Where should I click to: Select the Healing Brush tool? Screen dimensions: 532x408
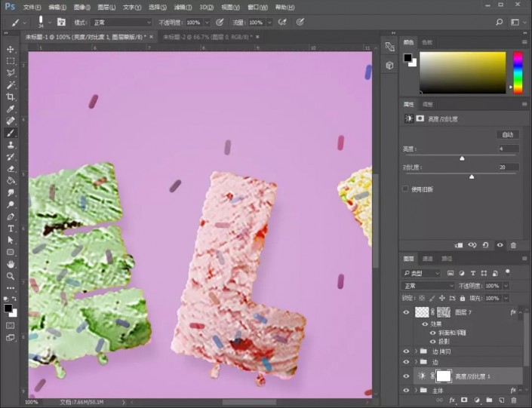tap(11, 121)
